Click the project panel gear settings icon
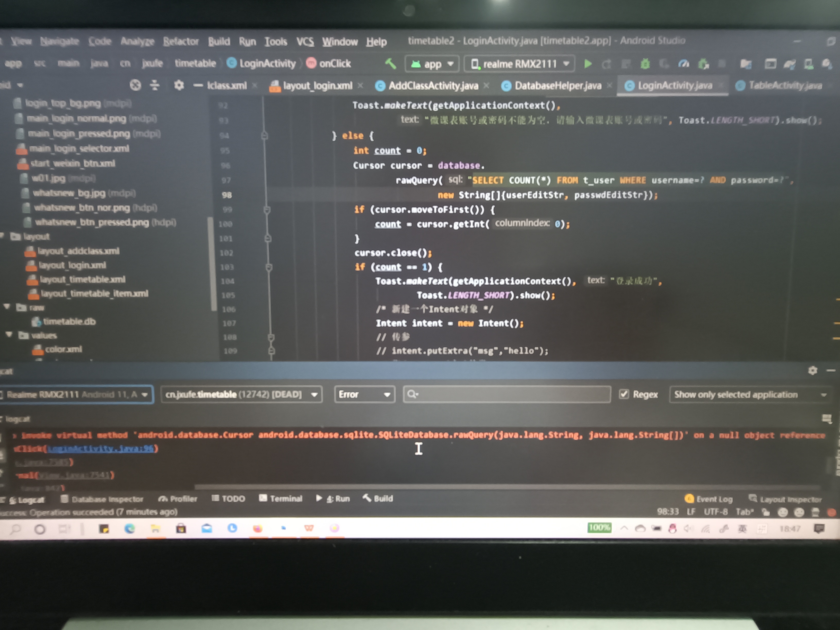The image size is (840, 630). (x=179, y=85)
